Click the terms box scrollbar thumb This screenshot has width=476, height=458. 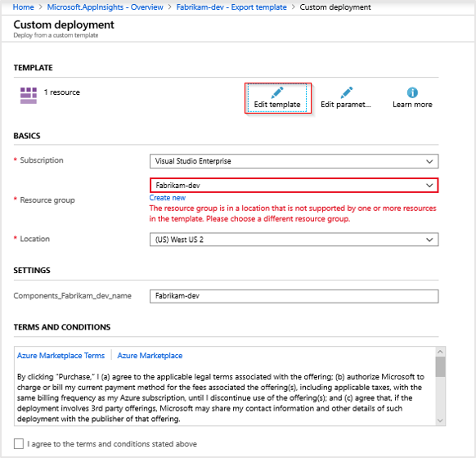(440, 366)
